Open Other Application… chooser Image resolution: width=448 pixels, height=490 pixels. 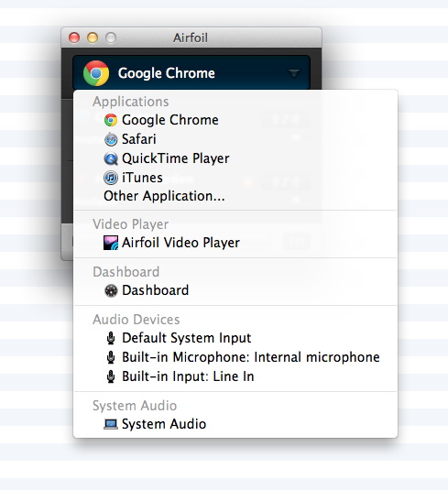[235, 196]
